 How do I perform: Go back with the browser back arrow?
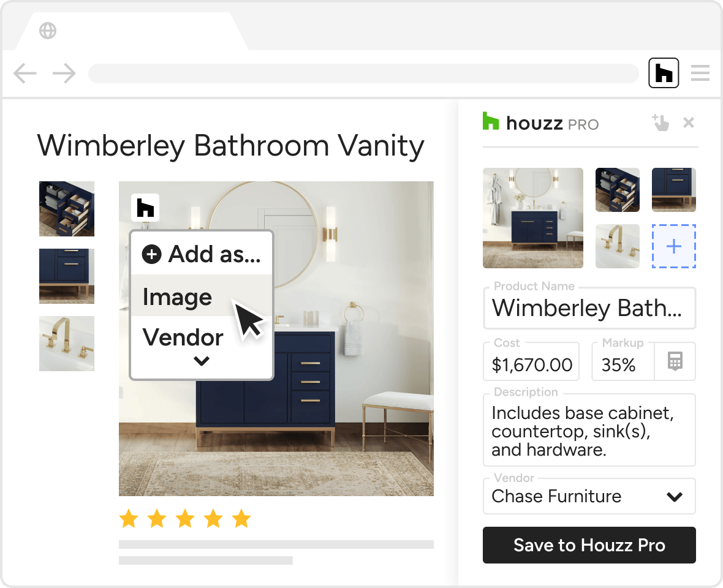pos(25,73)
